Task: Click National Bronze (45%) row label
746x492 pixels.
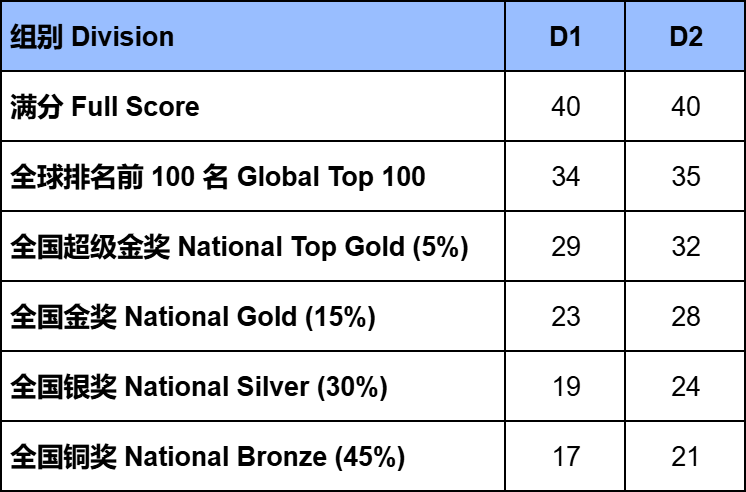Action: click(207, 456)
